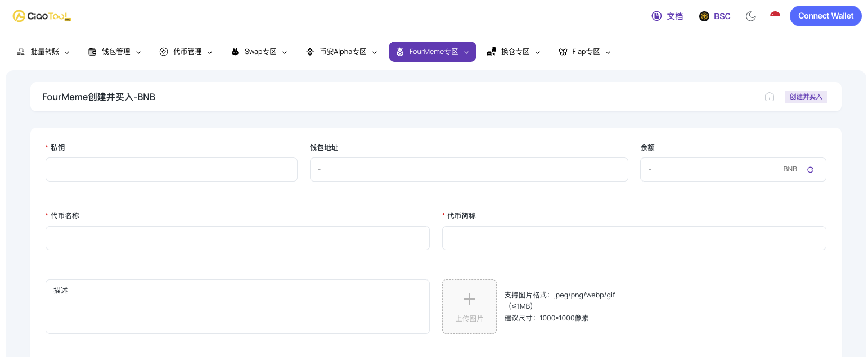This screenshot has height=357, width=868.
Task: Open the 文档 documentation link
Action: [x=667, y=16]
